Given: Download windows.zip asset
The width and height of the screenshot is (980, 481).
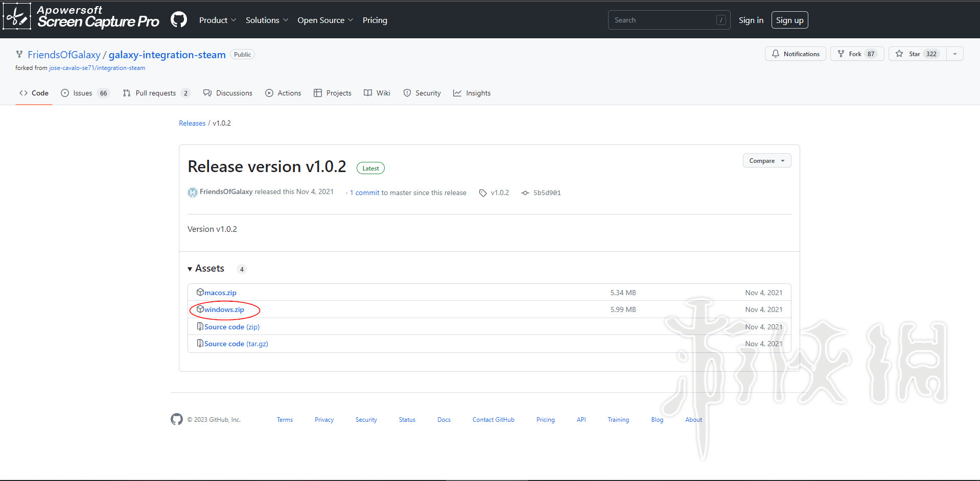Looking at the screenshot, I should 224,309.
